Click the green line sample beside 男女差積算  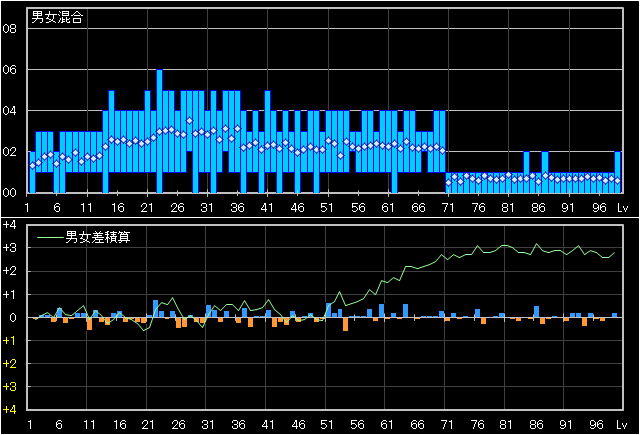point(50,237)
